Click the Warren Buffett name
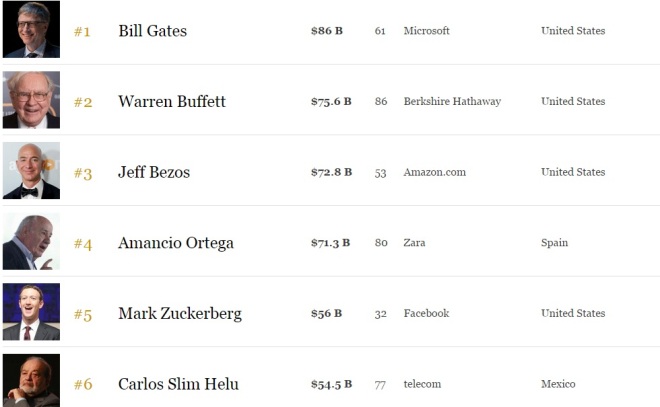660x407 pixels. point(172,101)
